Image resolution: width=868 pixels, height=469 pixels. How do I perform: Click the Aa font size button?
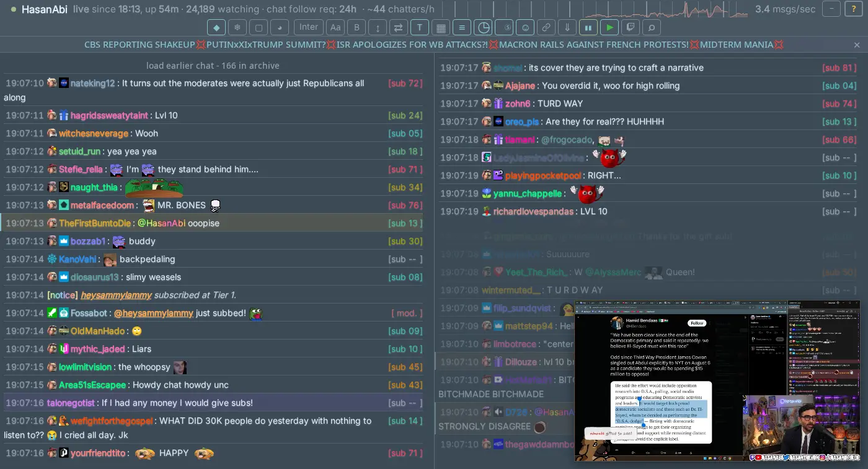[x=335, y=27]
